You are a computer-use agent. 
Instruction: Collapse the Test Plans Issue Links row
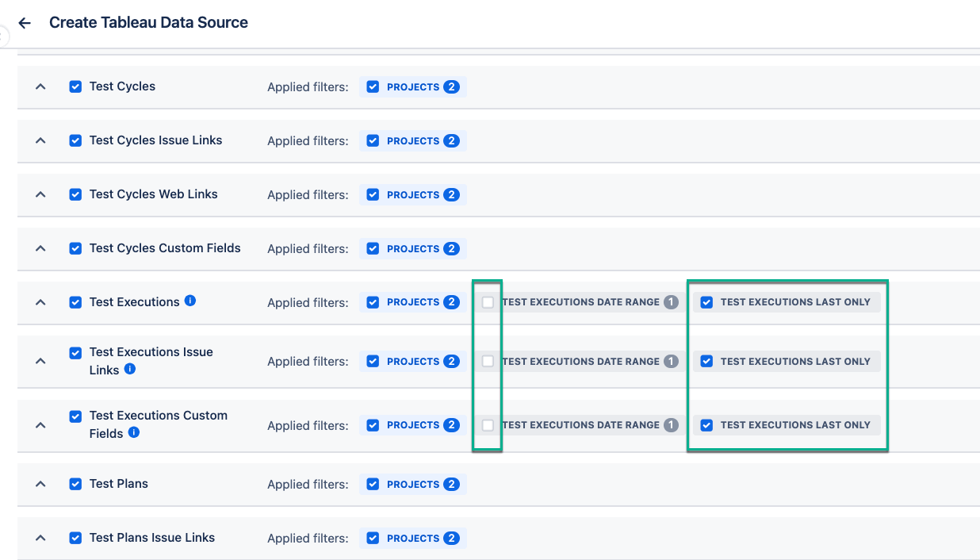pyautogui.click(x=41, y=538)
